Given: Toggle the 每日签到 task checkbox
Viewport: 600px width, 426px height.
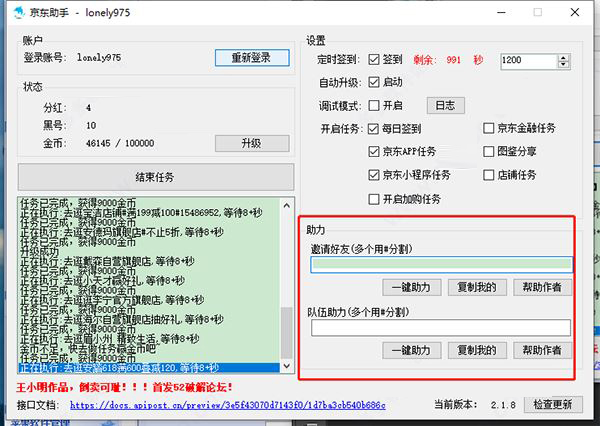Looking at the screenshot, I should pos(373,129).
